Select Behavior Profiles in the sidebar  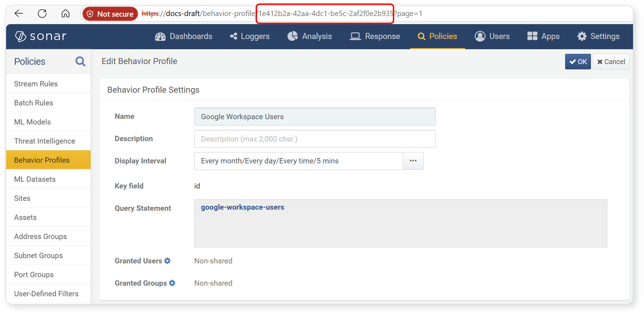pyautogui.click(x=48, y=160)
